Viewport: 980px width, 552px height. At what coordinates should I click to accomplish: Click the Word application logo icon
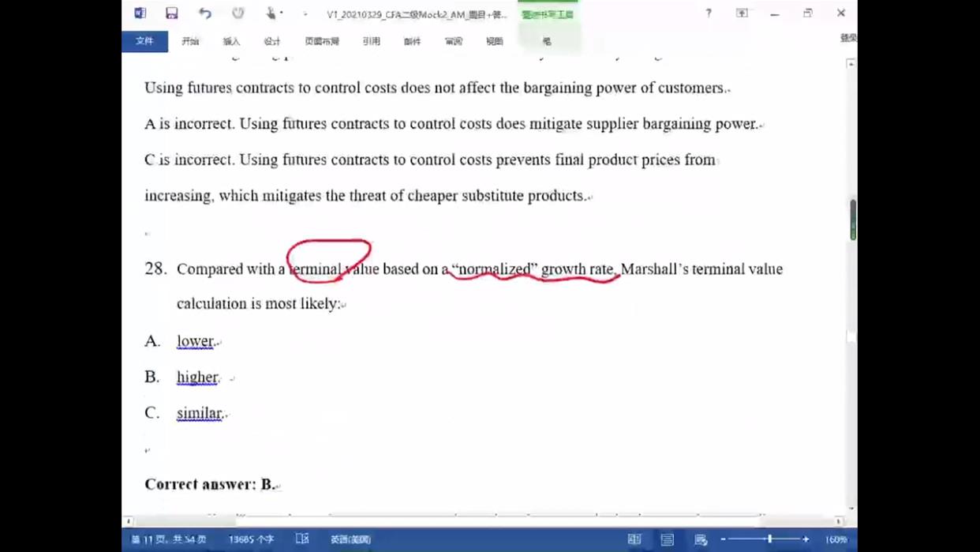click(x=140, y=13)
